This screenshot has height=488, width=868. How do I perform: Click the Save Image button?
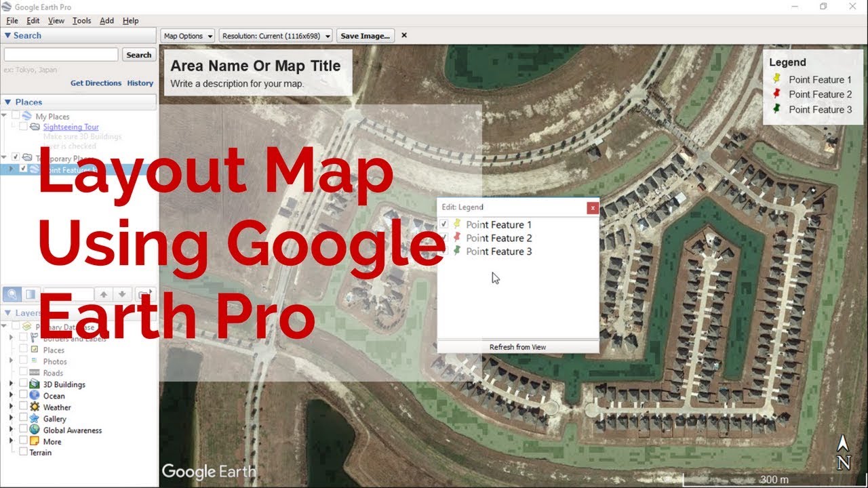tap(365, 36)
